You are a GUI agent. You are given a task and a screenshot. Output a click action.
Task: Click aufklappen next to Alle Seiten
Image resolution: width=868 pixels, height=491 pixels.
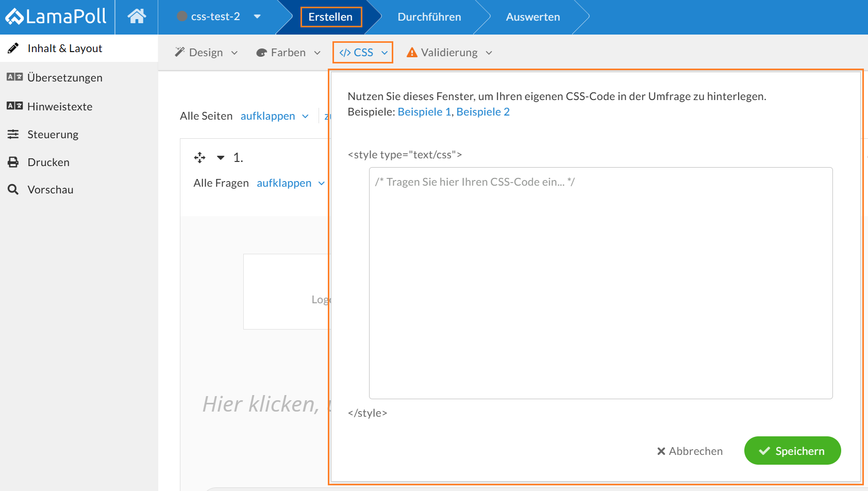tap(268, 116)
